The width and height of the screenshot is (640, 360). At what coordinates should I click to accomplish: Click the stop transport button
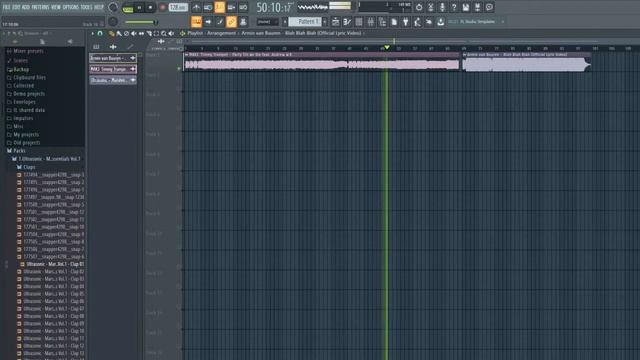click(x=150, y=7)
